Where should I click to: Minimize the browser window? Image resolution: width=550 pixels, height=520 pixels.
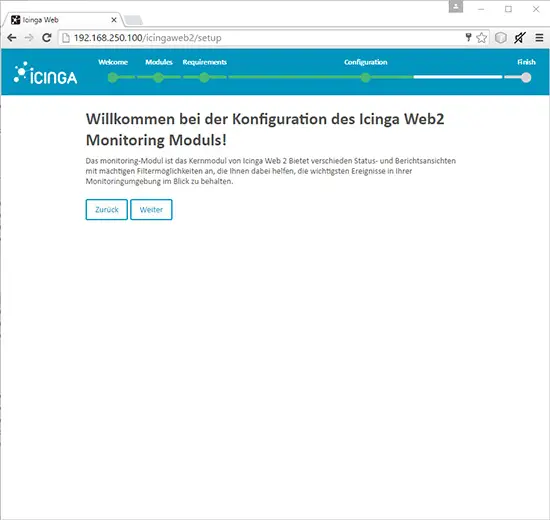(481, 9)
